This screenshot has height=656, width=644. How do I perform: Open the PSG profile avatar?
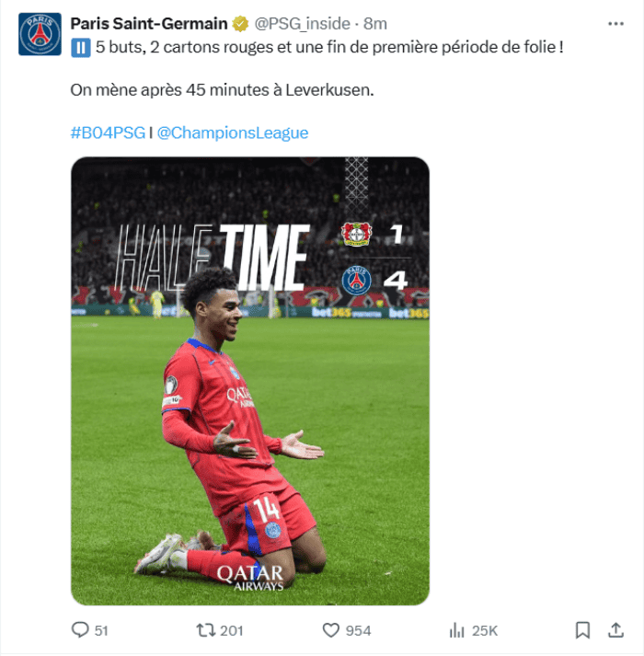click(40, 34)
